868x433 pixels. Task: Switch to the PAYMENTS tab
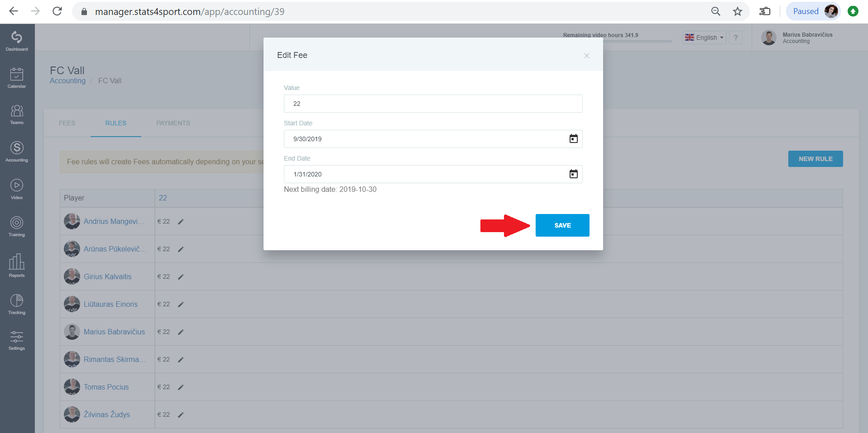coord(173,123)
